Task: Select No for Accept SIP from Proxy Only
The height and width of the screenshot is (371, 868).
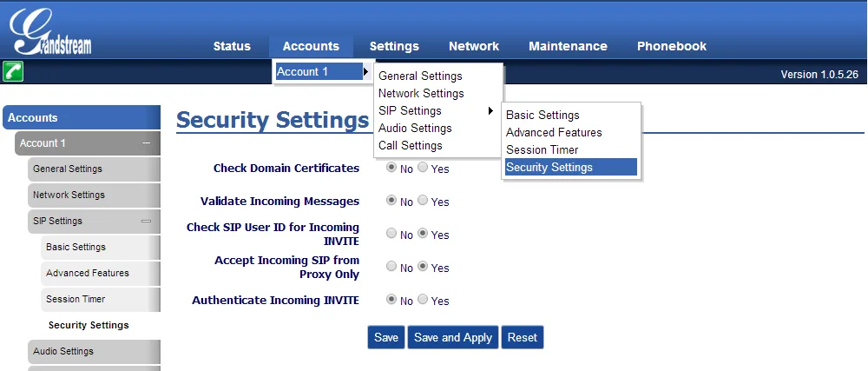Action: pyautogui.click(x=391, y=267)
